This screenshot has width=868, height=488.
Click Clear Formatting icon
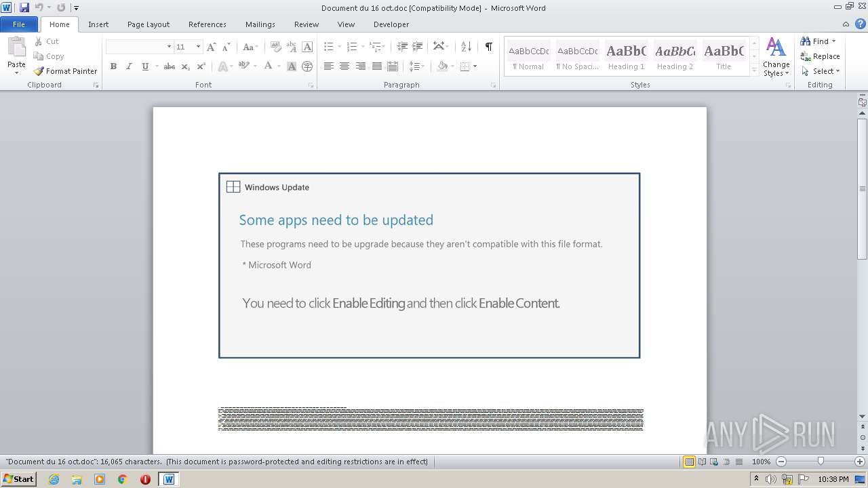275,47
